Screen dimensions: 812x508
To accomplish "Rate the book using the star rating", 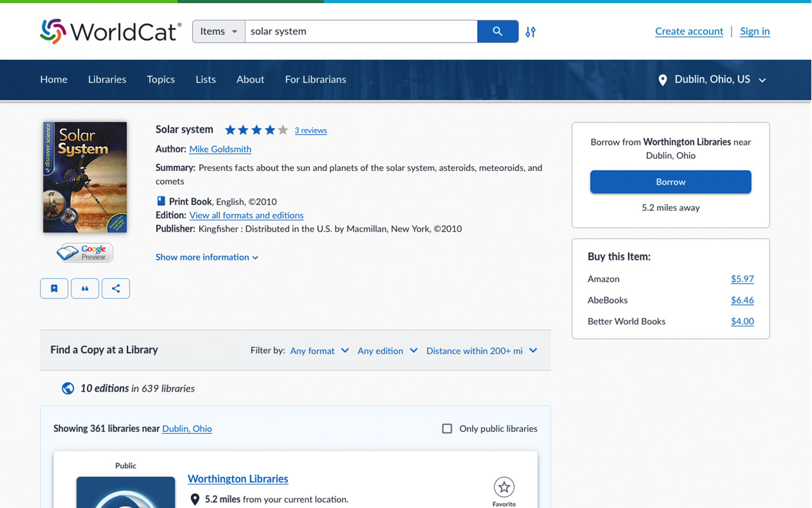I will (256, 129).
